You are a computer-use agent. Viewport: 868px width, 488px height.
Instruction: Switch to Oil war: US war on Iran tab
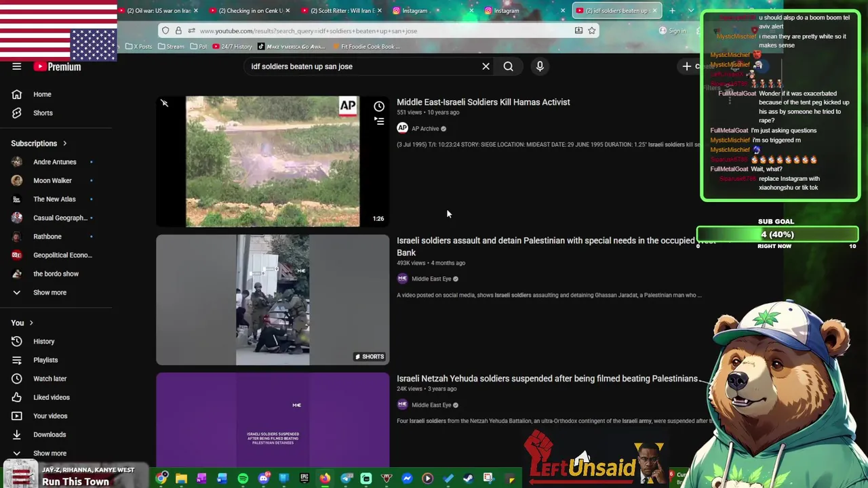pos(157,11)
